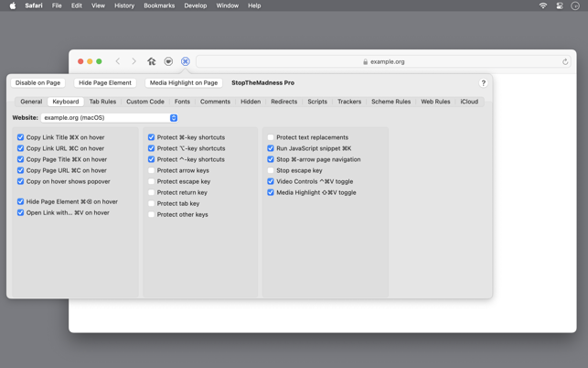Open the Bookmarks menu
Viewport: 588px width, 368px height.
click(x=159, y=5)
